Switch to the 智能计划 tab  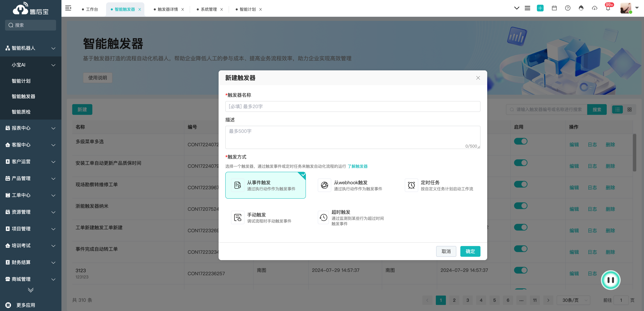click(245, 10)
